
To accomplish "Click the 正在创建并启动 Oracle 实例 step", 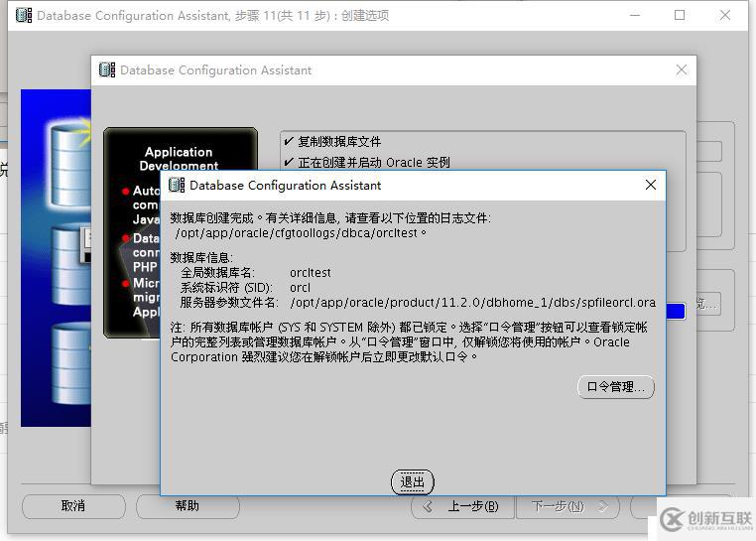I will point(374,162).
